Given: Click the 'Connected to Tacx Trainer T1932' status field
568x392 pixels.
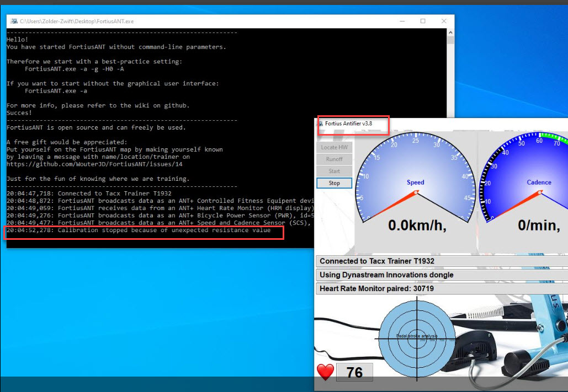Looking at the screenshot, I should tap(442, 261).
